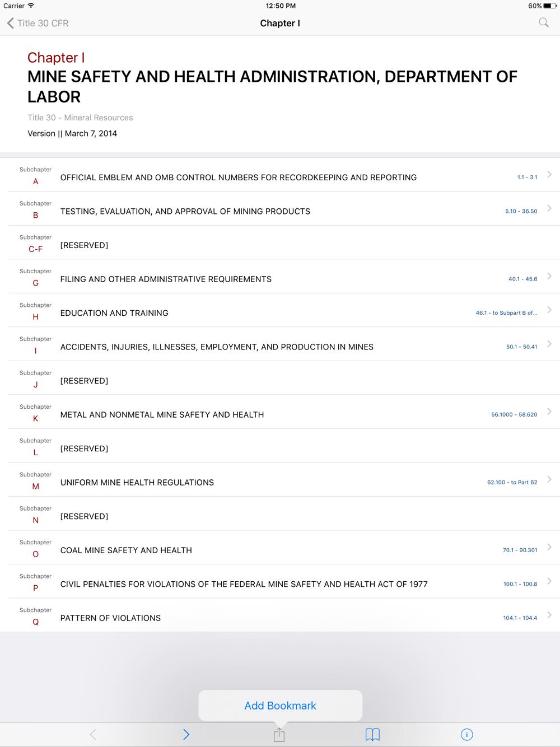Tap section range 62.100 - to Part 62
Image resolution: width=560 pixels, height=747 pixels.
512,482
